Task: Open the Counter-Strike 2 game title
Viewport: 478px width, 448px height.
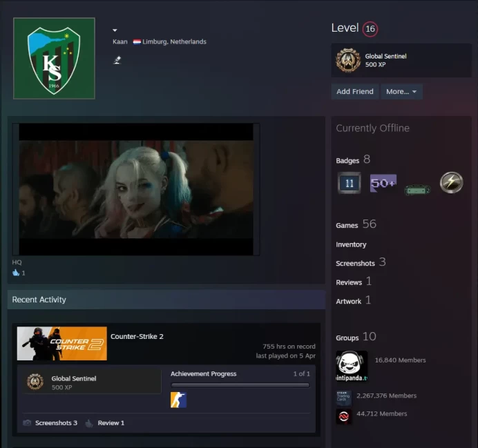Action: tap(137, 337)
